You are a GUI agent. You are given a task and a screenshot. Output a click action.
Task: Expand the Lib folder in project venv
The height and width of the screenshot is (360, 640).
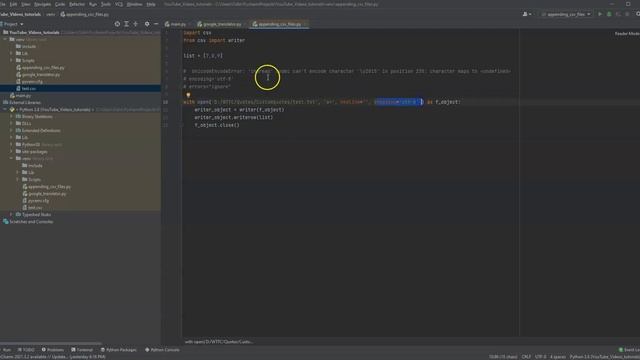[11, 53]
